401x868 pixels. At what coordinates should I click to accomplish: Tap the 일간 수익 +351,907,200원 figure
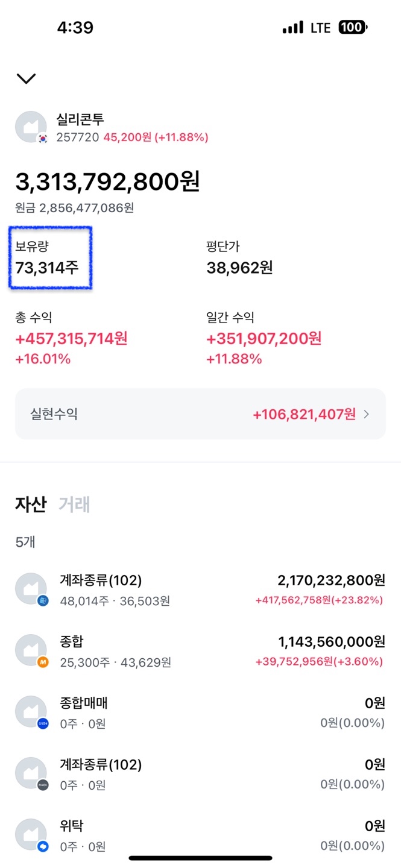[x=264, y=338]
